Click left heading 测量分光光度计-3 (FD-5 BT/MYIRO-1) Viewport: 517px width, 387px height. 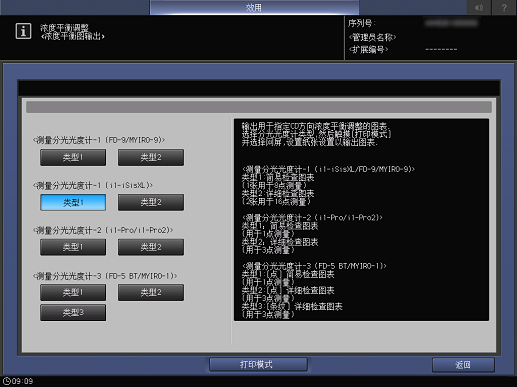(x=105, y=276)
